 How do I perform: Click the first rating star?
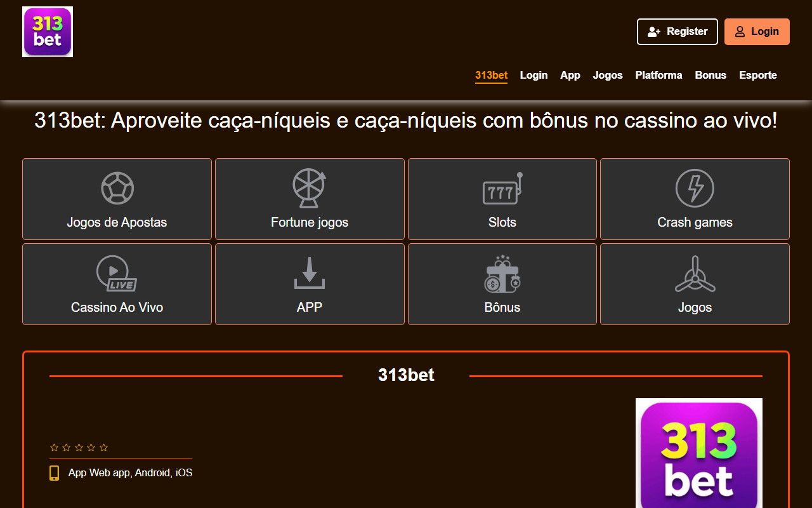[x=54, y=448]
